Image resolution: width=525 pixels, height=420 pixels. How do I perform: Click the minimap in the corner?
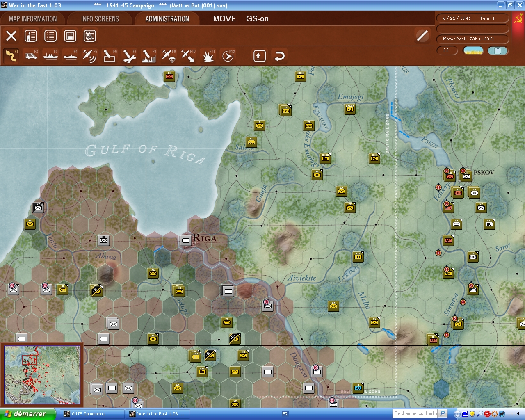tap(42, 375)
